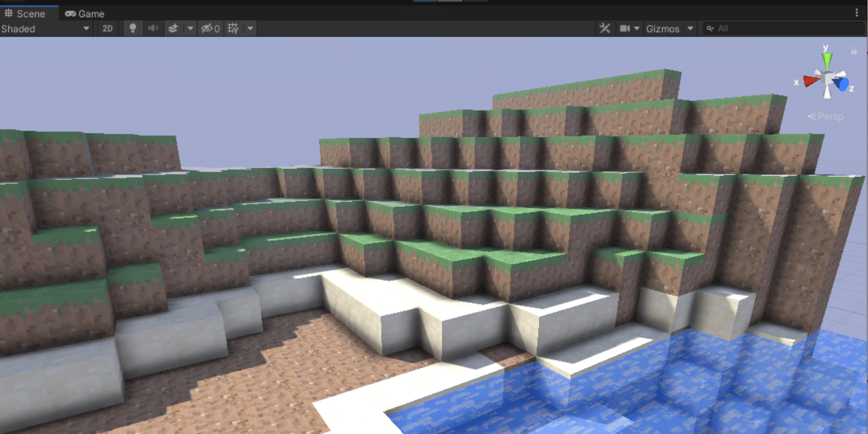Click blue Z axis cone on gizmo
The height and width of the screenshot is (434, 868).
[843, 85]
